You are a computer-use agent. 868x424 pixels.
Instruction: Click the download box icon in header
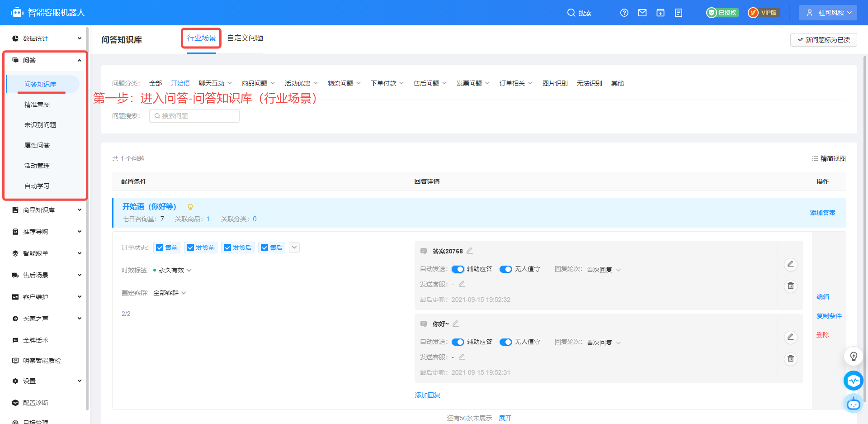(660, 13)
